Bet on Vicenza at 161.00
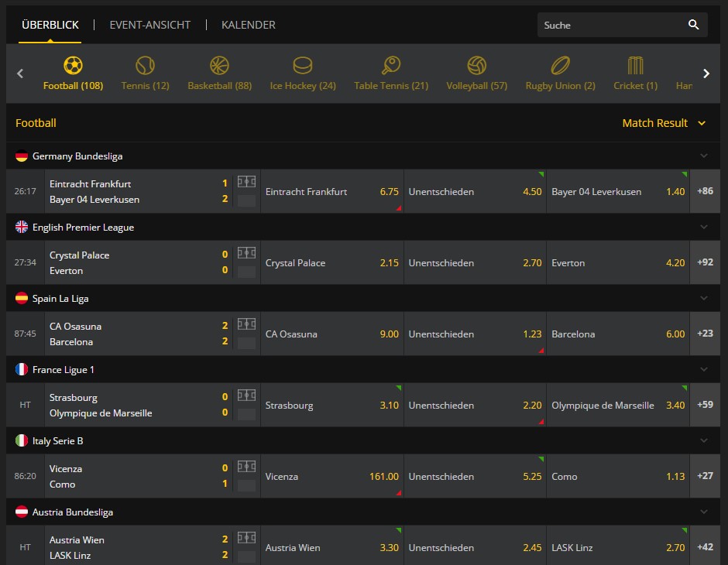This screenshot has width=728, height=565. [332, 477]
